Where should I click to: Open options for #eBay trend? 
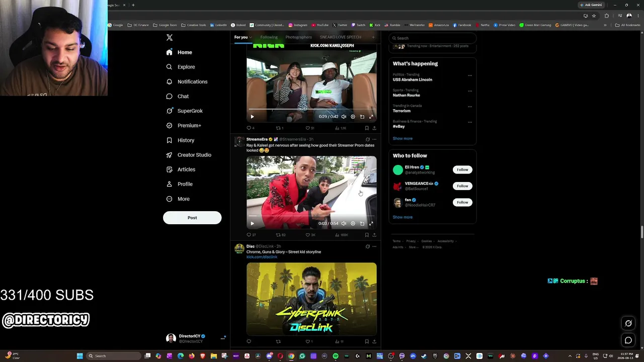click(470, 122)
